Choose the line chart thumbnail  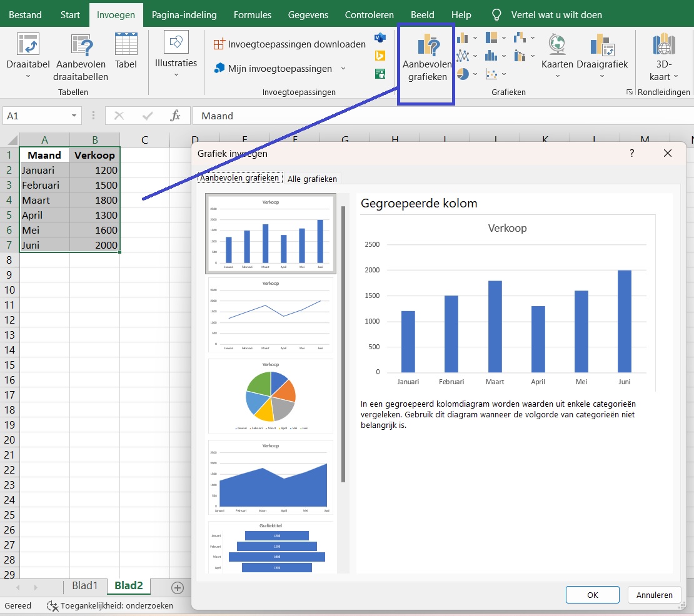[270, 315]
